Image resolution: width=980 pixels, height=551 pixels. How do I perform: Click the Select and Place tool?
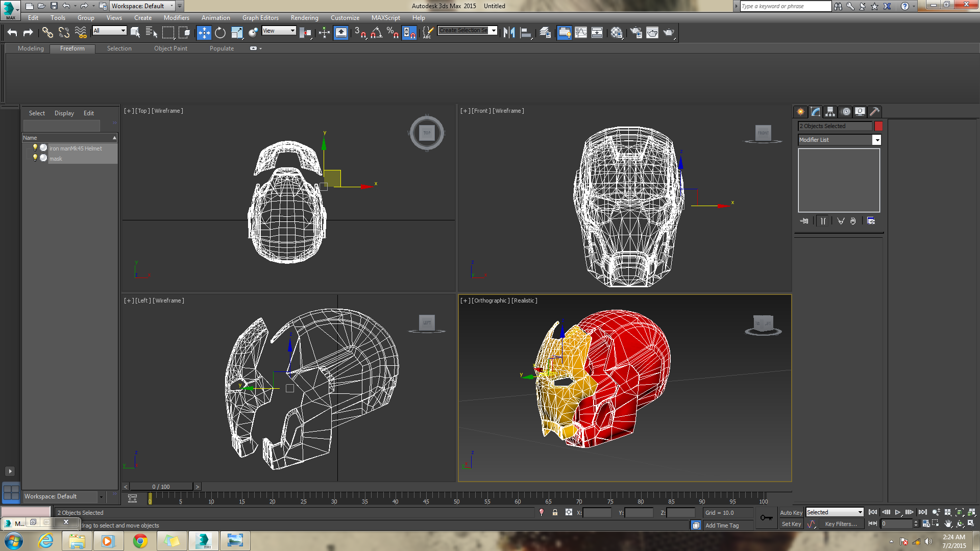pos(253,33)
